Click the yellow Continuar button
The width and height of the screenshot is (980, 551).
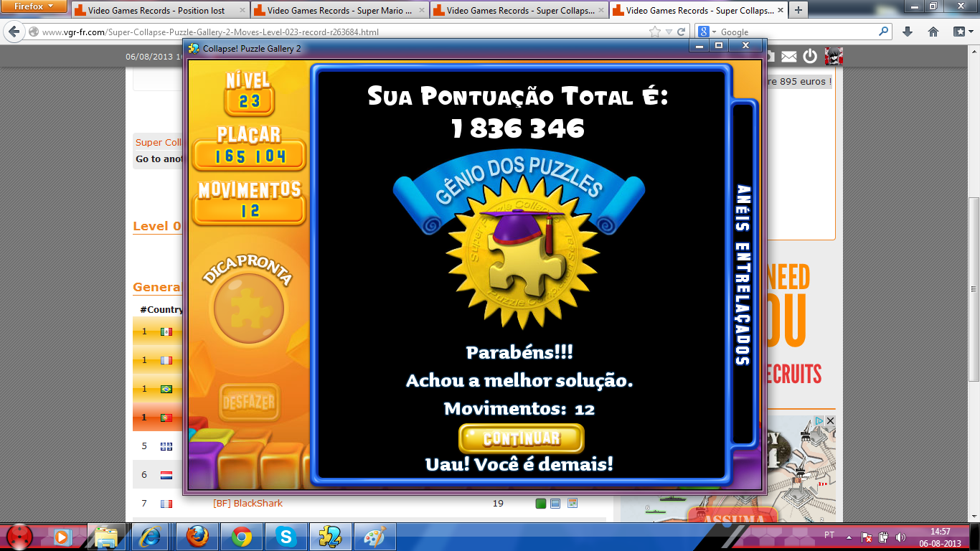point(521,438)
